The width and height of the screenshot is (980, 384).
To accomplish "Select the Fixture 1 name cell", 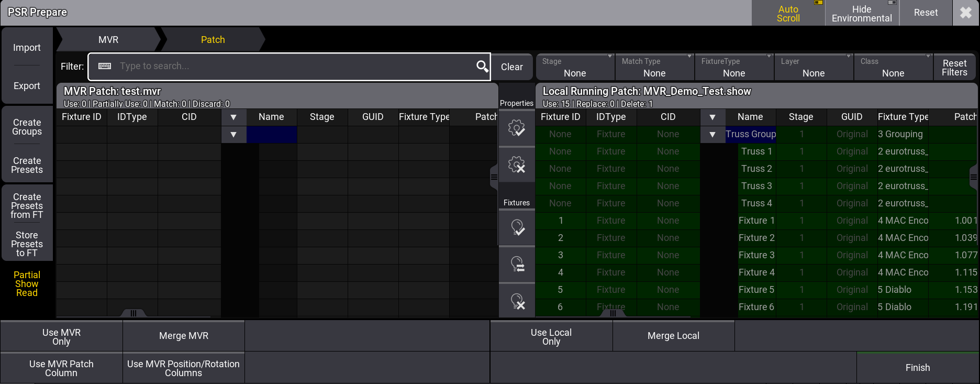I will [x=756, y=221].
